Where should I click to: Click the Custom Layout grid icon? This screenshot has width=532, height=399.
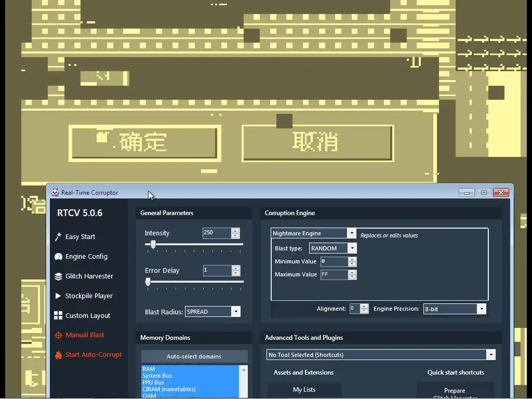click(x=58, y=315)
